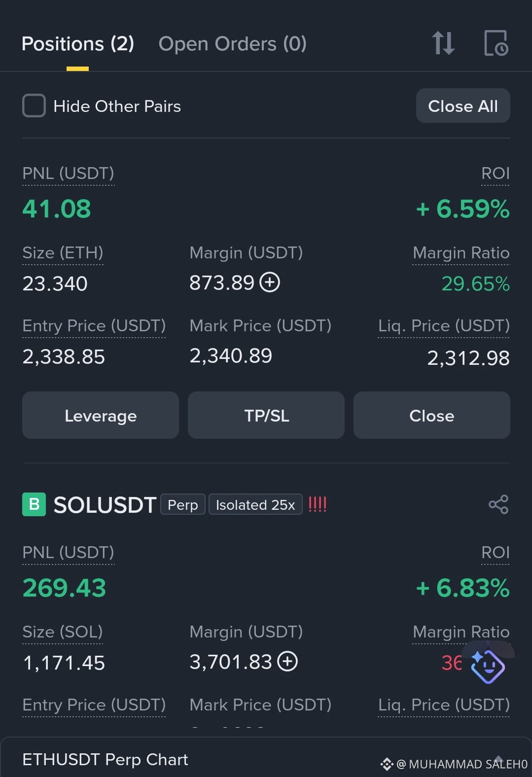Tap the green B badge next to SOLUSDT
This screenshot has width=532, height=777.
pyautogui.click(x=34, y=504)
